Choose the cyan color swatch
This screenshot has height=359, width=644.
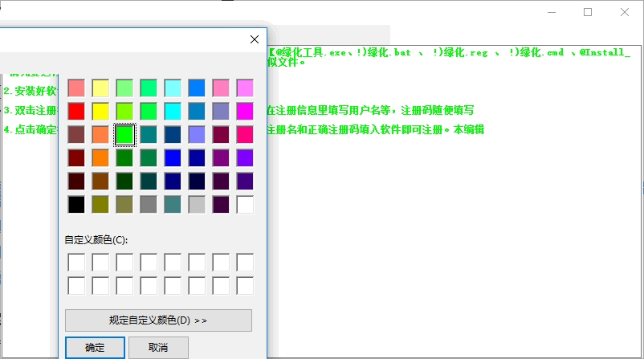173,111
